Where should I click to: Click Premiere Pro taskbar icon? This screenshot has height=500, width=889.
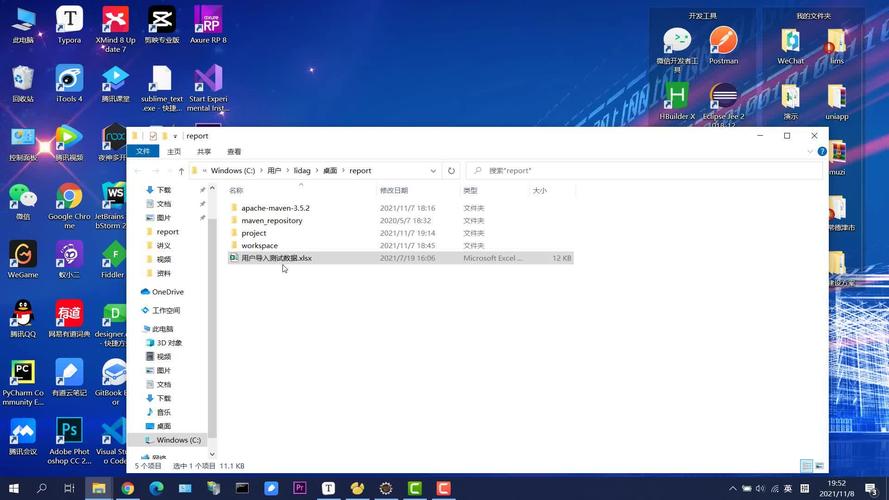coord(300,488)
